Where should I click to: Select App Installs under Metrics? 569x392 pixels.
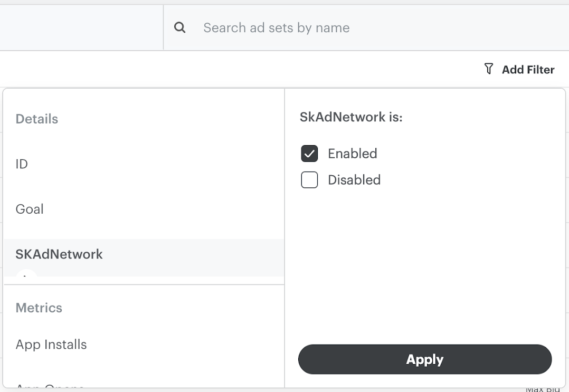coord(51,344)
